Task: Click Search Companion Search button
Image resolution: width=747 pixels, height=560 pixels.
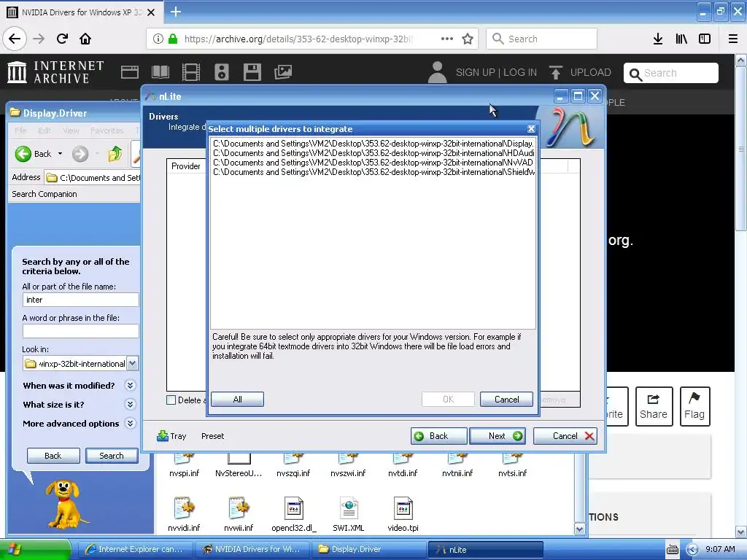Action: pyautogui.click(x=112, y=456)
